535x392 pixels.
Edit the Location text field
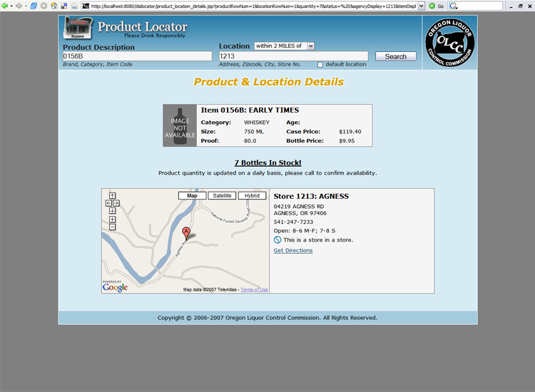point(293,56)
